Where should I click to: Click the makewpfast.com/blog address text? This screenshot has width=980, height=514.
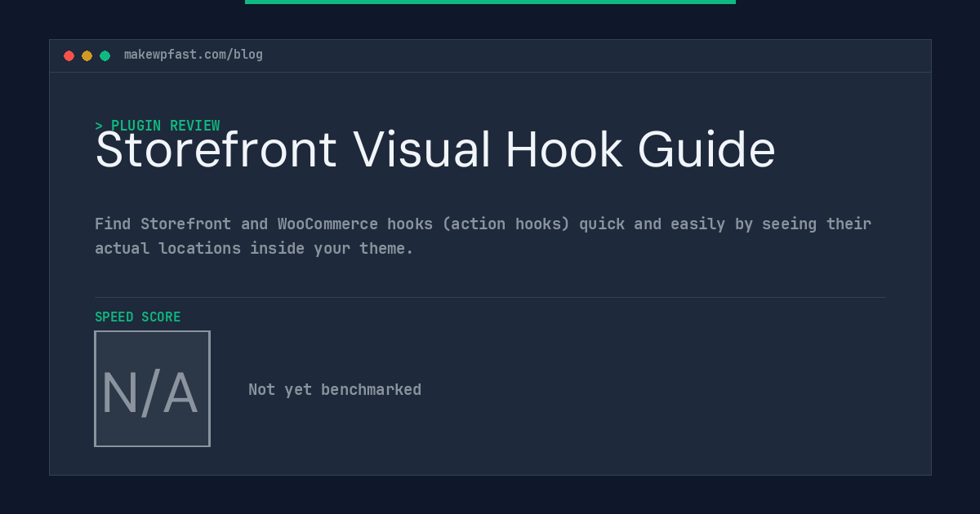pyautogui.click(x=194, y=55)
